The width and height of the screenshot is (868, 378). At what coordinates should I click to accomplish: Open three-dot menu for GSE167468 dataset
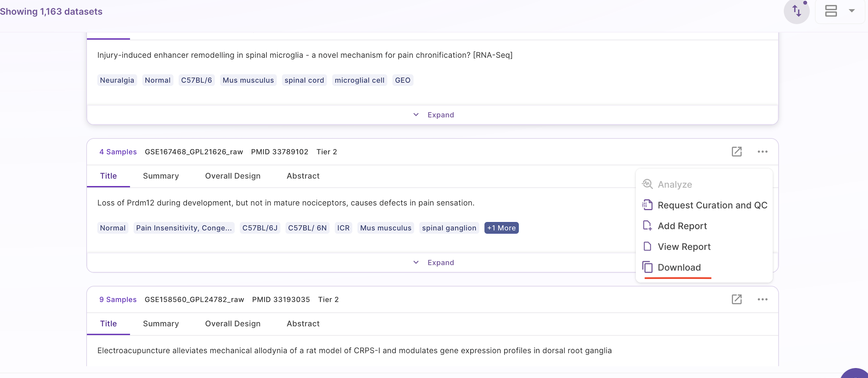pyautogui.click(x=762, y=152)
